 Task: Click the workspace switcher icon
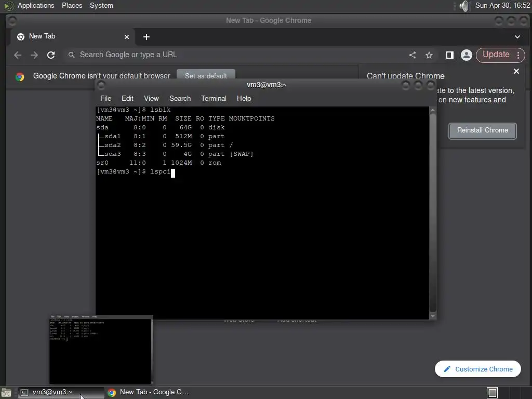pyautogui.click(x=492, y=393)
